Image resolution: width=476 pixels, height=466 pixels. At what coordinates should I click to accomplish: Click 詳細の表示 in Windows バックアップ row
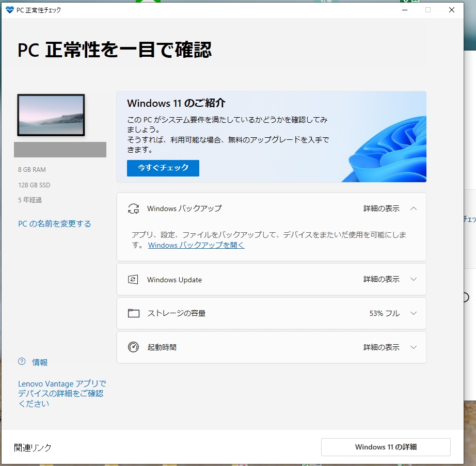pyautogui.click(x=382, y=208)
